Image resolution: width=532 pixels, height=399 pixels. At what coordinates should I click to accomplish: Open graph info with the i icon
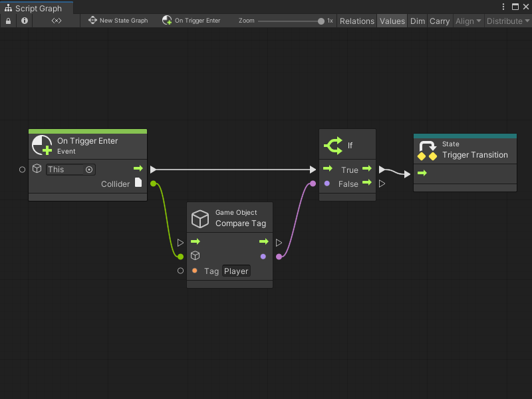click(25, 21)
